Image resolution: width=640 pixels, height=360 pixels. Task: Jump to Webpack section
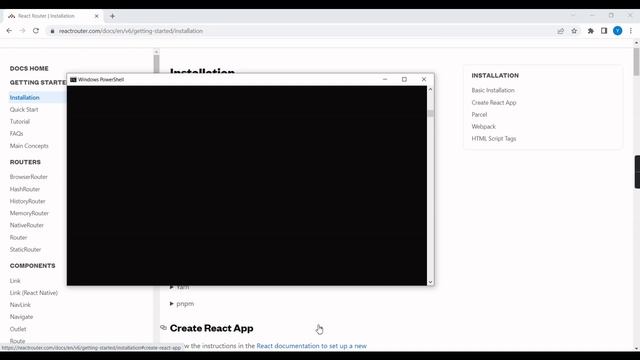[483, 127]
